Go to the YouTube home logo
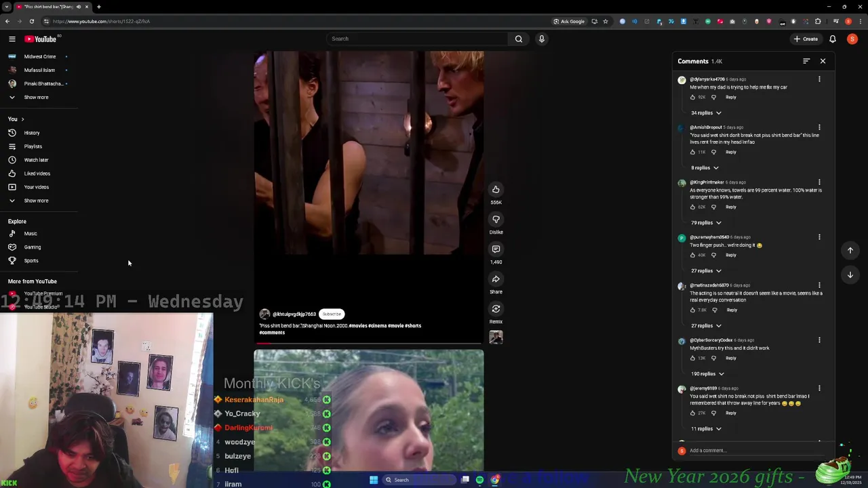868x488 pixels. pos(41,39)
